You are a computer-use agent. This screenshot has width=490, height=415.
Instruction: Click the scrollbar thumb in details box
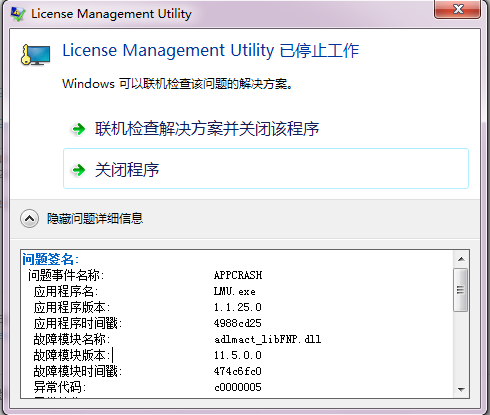tap(461, 290)
